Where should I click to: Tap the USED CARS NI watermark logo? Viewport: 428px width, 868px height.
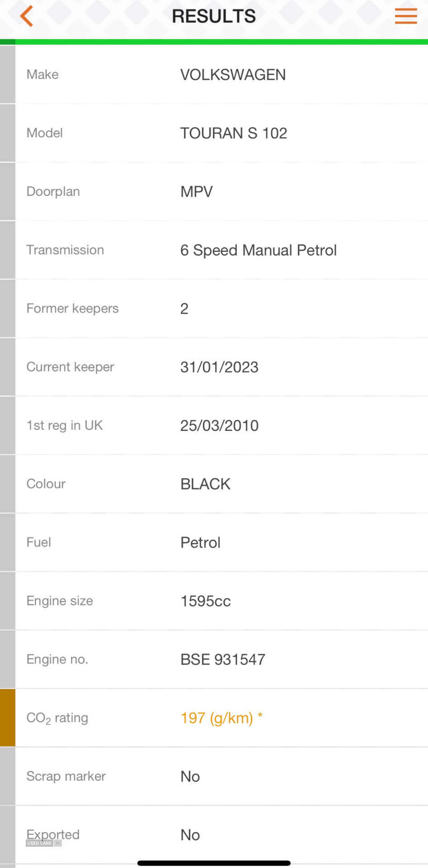coord(44,843)
